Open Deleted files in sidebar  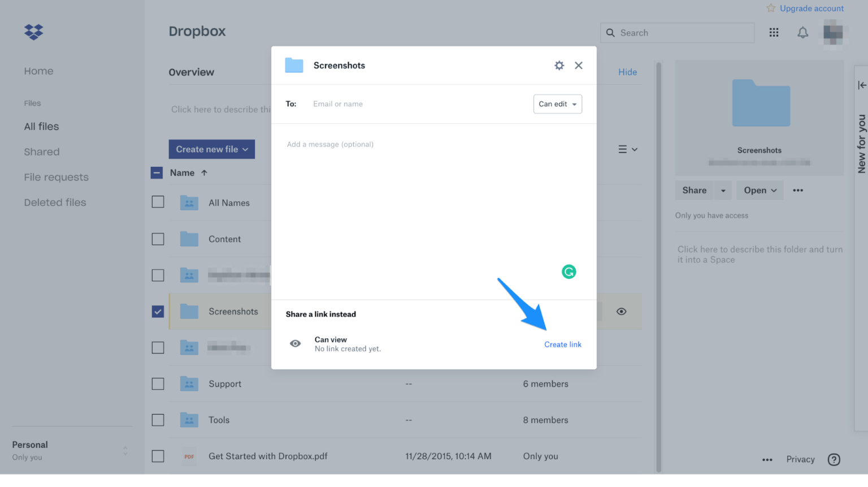55,202
